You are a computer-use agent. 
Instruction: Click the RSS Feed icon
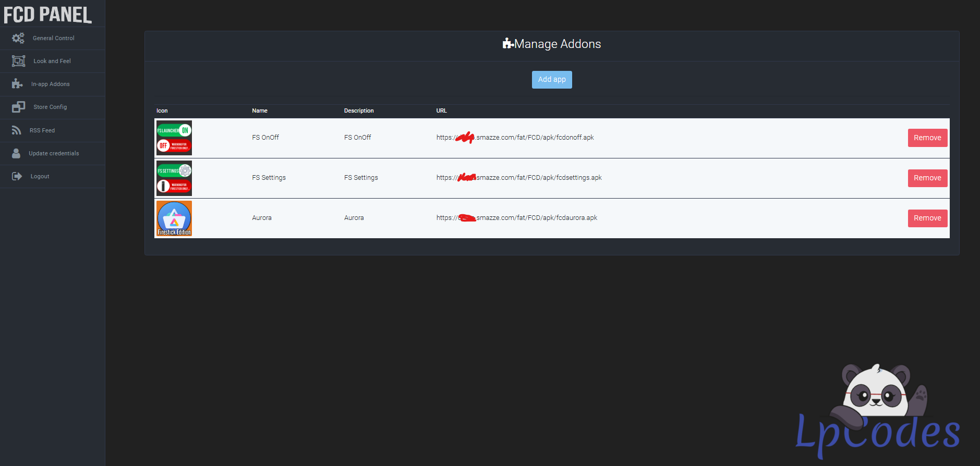pos(17,130)
